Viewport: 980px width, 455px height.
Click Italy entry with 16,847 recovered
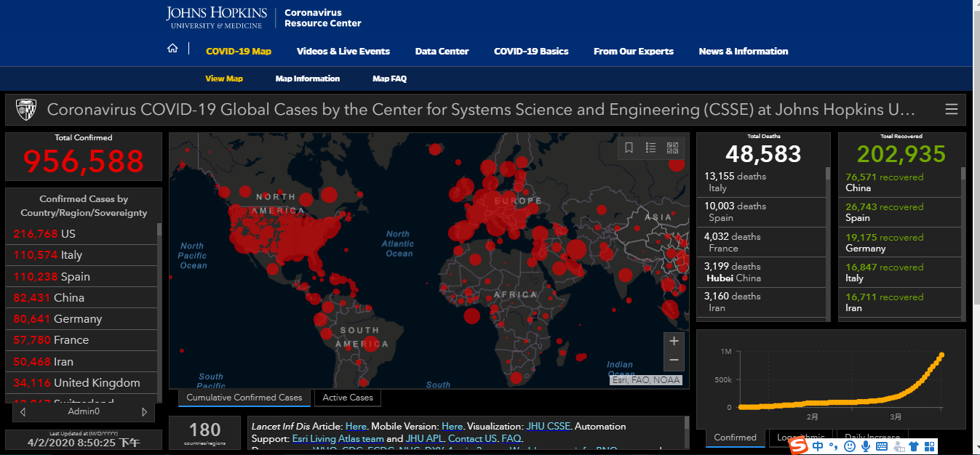(x=900, y=273)
